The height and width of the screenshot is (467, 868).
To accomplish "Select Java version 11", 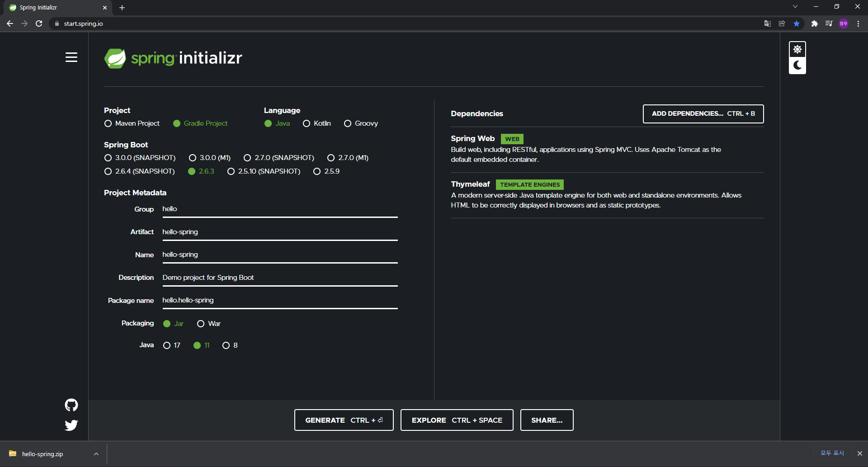I will 202,345.
